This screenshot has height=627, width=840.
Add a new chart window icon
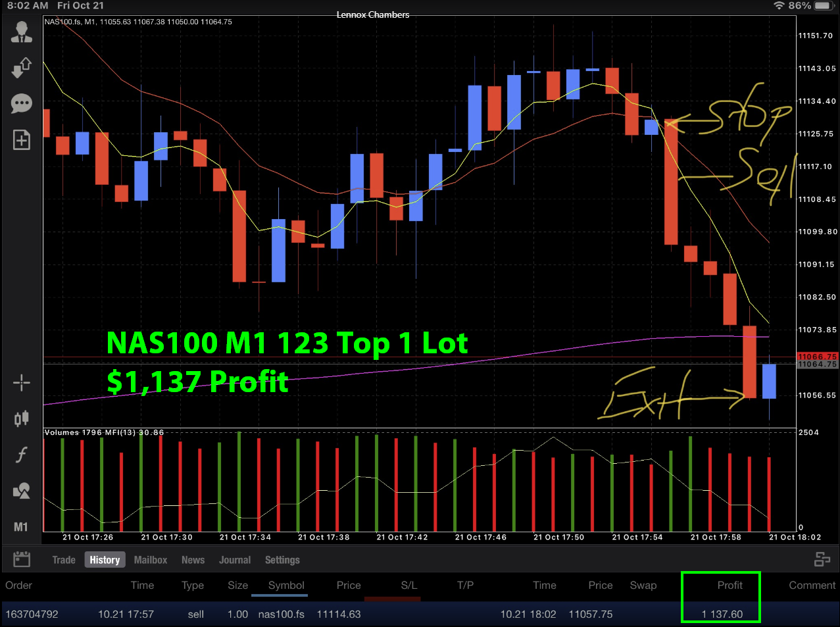coord(22,139)
